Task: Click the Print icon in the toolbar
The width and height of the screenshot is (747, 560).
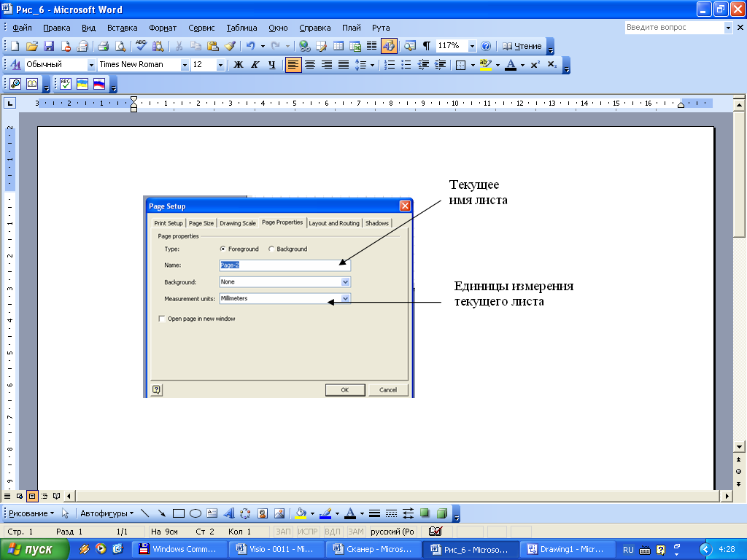Action: tap(104, 46)
